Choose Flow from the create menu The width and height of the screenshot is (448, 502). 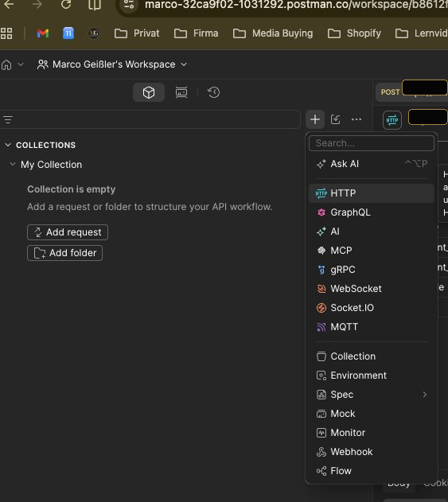(x=372, y=471)
